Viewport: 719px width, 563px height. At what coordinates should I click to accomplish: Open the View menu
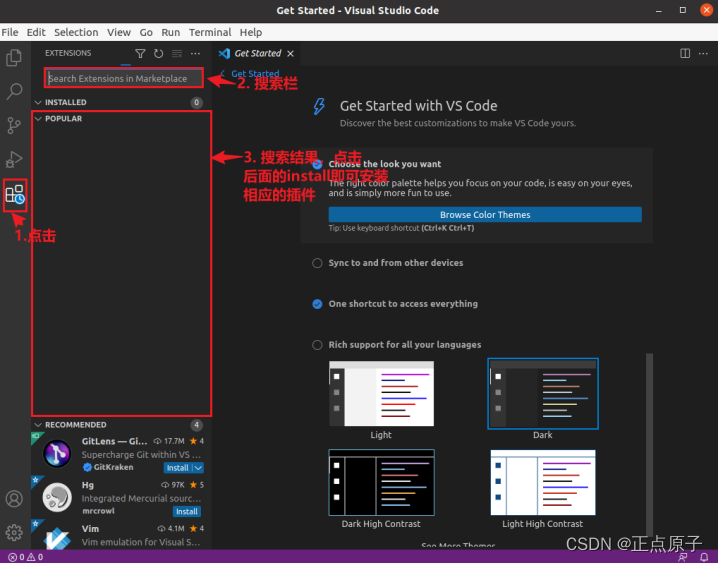pos(119,33)
